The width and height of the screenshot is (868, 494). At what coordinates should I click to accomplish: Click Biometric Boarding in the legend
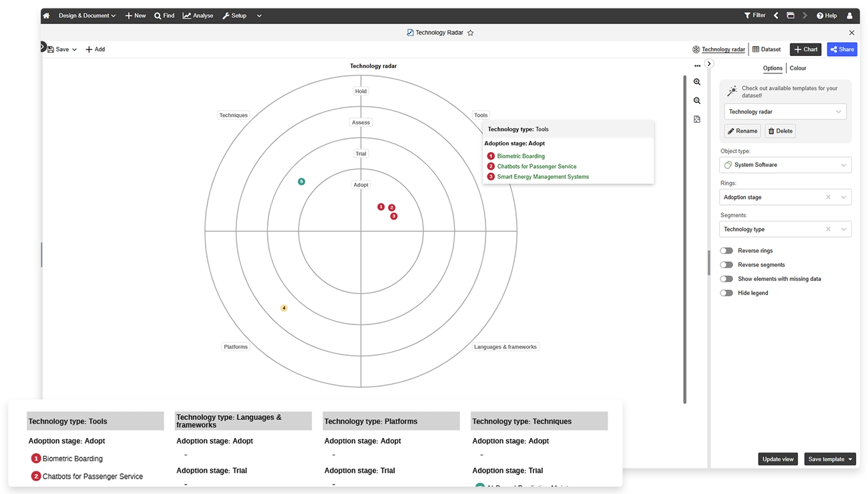pyautogui.click(x=73, y=459)
